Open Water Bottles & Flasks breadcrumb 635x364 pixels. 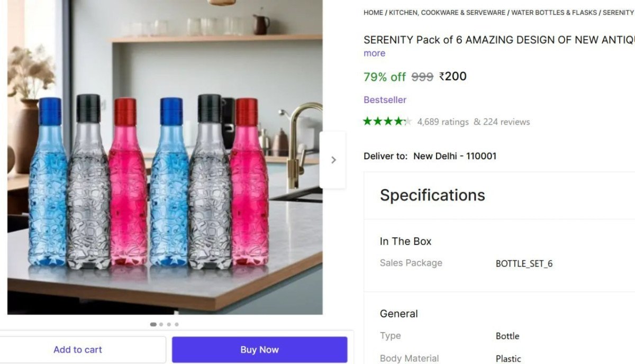[x=554, y=13]
